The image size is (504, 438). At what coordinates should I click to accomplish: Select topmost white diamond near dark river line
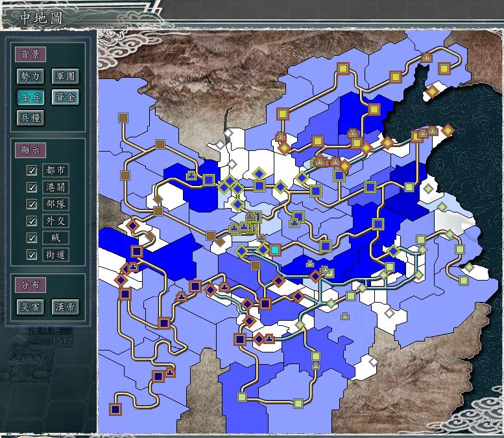pos(228,133)
